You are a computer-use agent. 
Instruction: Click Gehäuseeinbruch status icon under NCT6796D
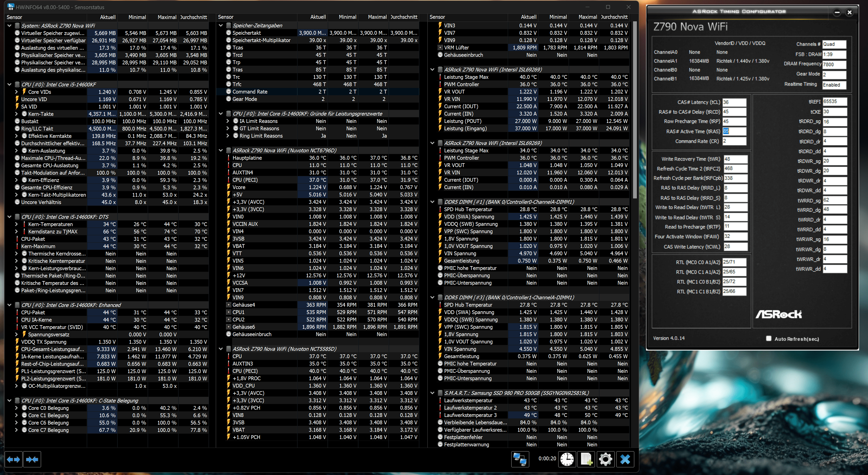click(x=228, y=334)
